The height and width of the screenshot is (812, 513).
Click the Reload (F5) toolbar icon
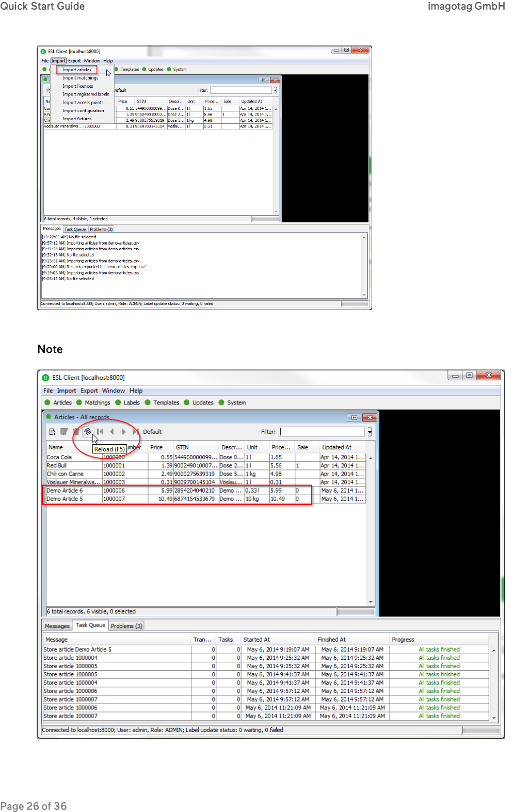point(88,432)
